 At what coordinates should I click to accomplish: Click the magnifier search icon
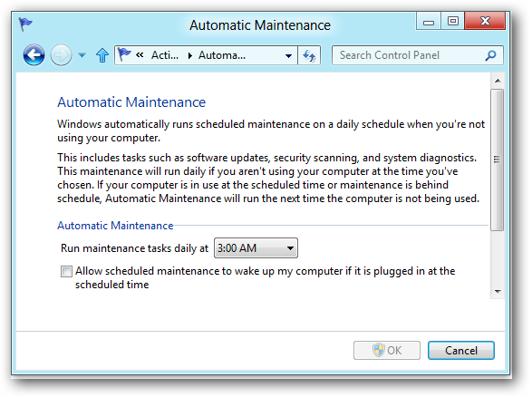pos(490,55)
